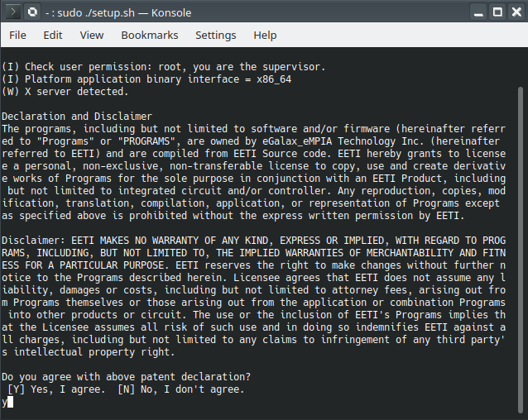Click the Konsole terminal icon in title bar
The image size is (528, 420).
pyautogui.click(x=12, y=12)
